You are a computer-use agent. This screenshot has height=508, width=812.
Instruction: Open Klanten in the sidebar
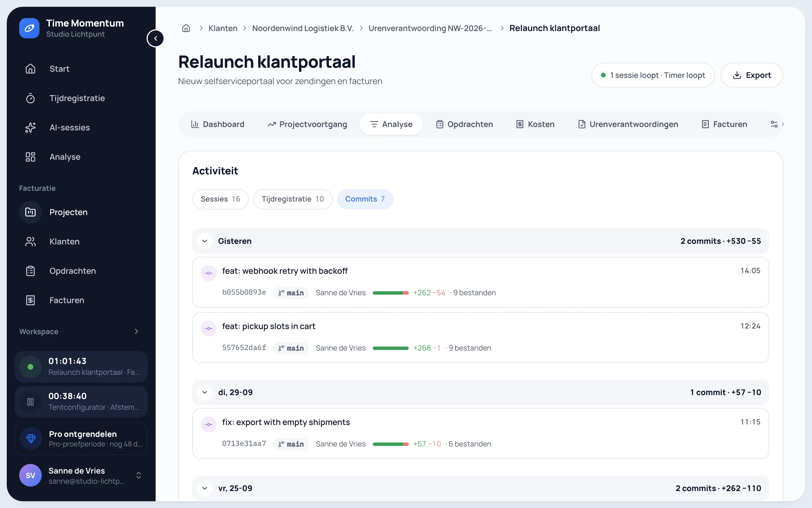81,242
